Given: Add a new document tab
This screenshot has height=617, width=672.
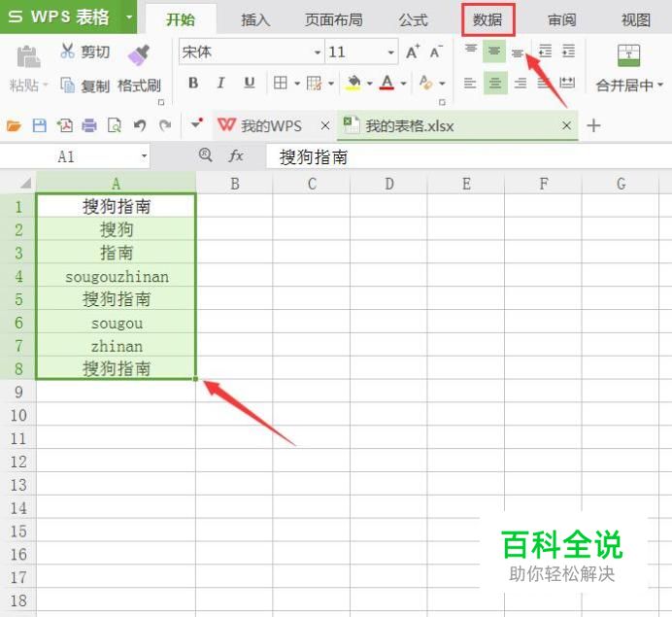Looking at the screenshot, I should pos(593,125).
